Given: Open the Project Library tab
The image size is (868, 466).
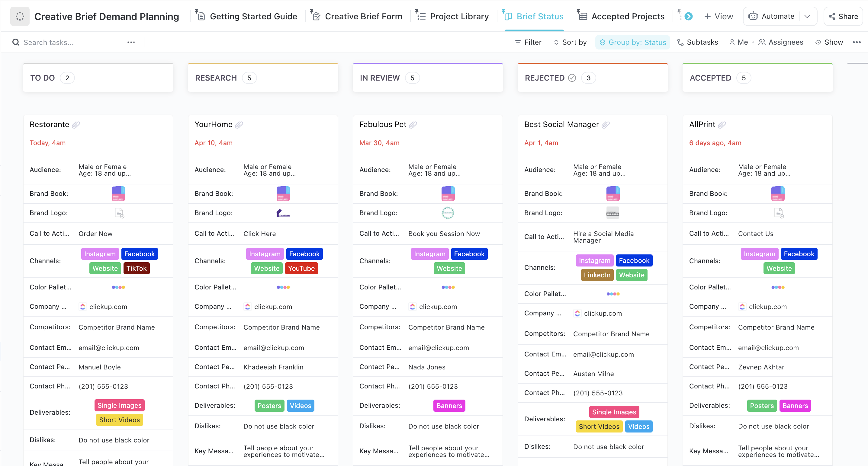Looking at the screenshot, I should tap(459, 16).
